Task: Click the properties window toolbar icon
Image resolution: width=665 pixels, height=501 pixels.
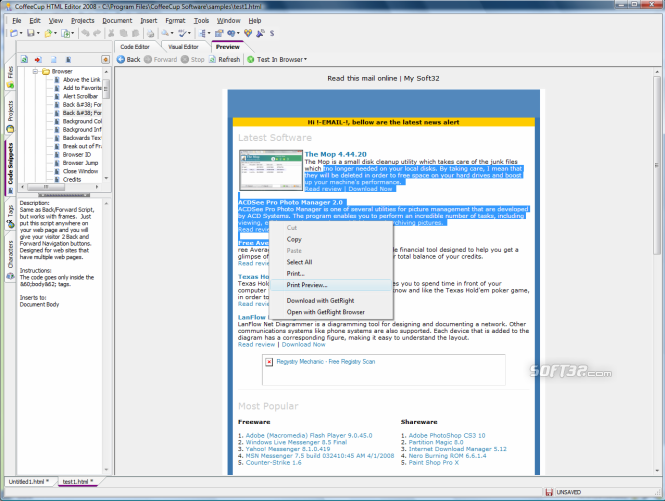Action: point(219,33)
